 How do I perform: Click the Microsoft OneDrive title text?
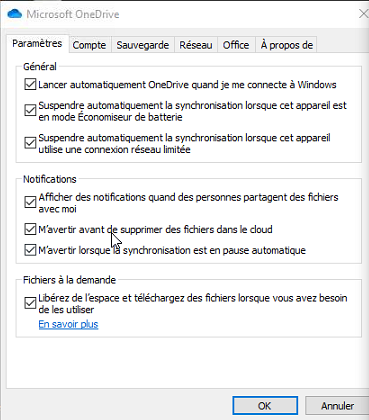pyautogui.click(x=73, y=14)
